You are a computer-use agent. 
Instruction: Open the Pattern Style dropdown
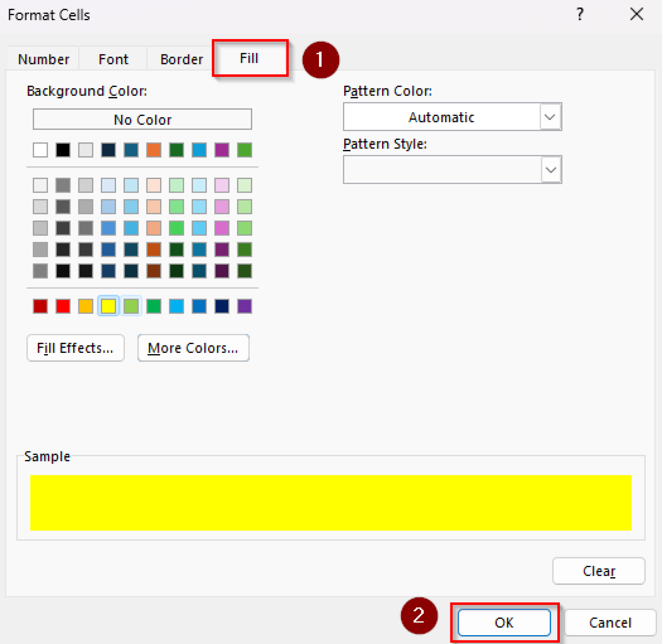[x=551, y=170]
